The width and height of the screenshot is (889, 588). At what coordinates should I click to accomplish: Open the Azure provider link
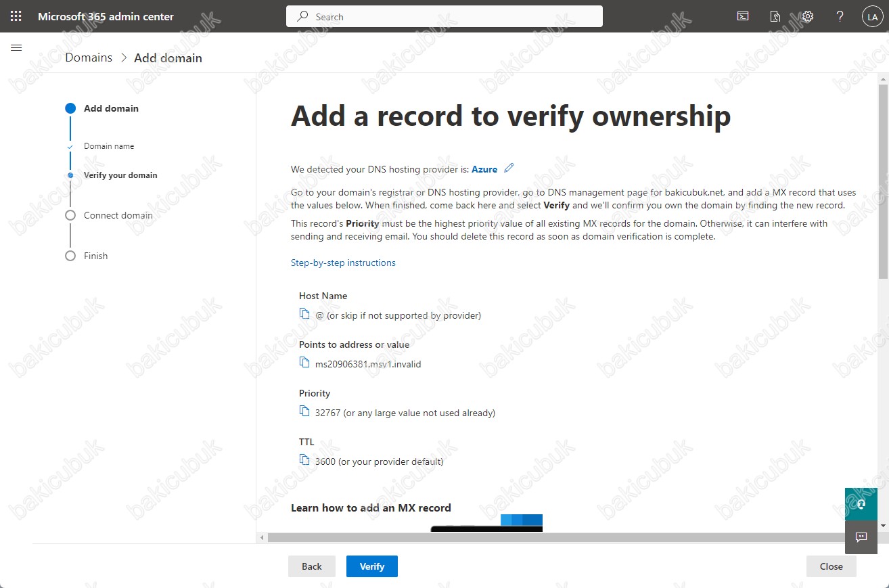pos(484,169)
